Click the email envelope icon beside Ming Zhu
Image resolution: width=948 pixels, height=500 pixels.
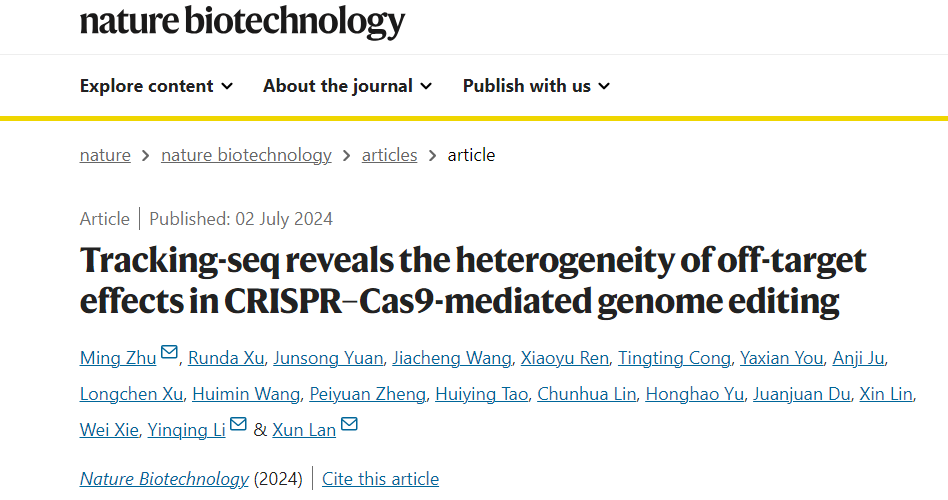(169, 352)
